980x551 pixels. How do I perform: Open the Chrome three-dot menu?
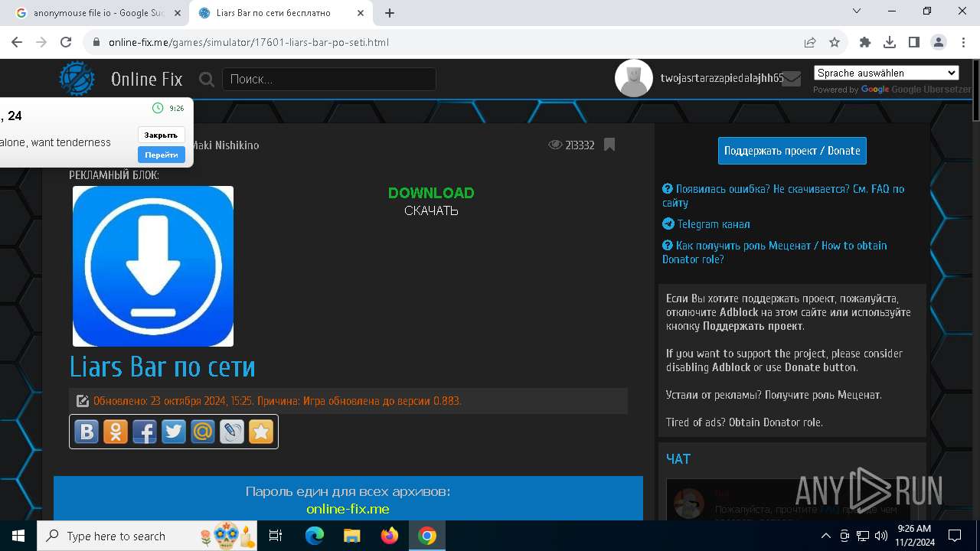coord(962,42)
